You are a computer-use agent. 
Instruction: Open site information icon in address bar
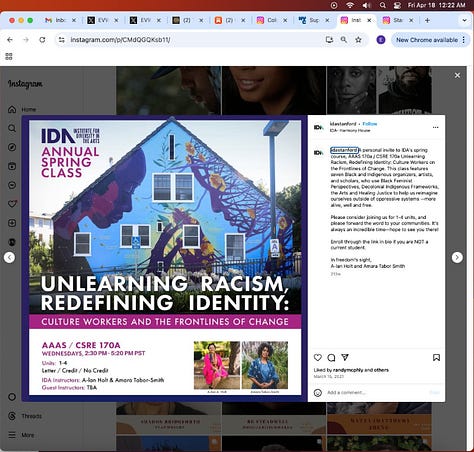tap(62, 40)
